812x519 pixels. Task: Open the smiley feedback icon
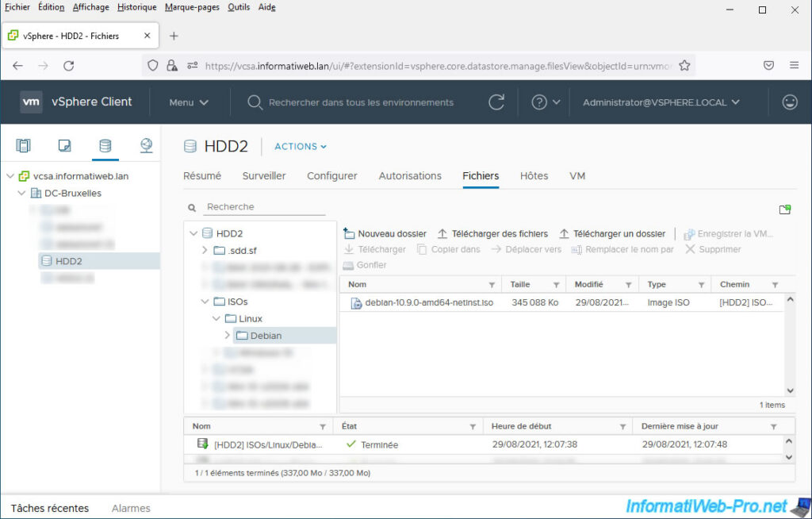point(789,102)
